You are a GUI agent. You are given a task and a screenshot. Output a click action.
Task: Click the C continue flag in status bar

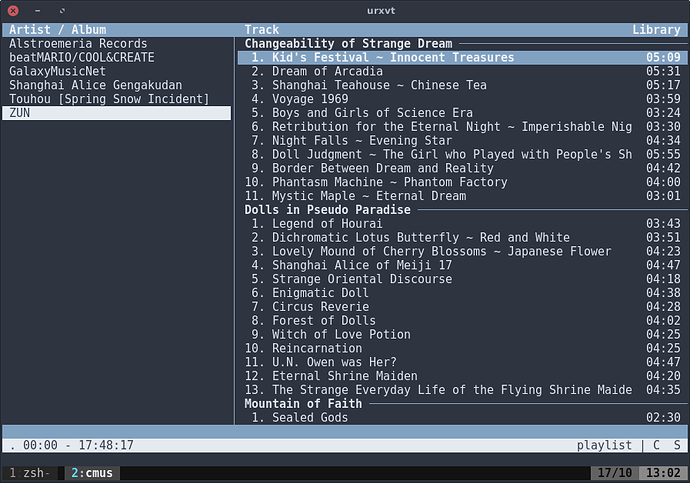pos(656,445)
